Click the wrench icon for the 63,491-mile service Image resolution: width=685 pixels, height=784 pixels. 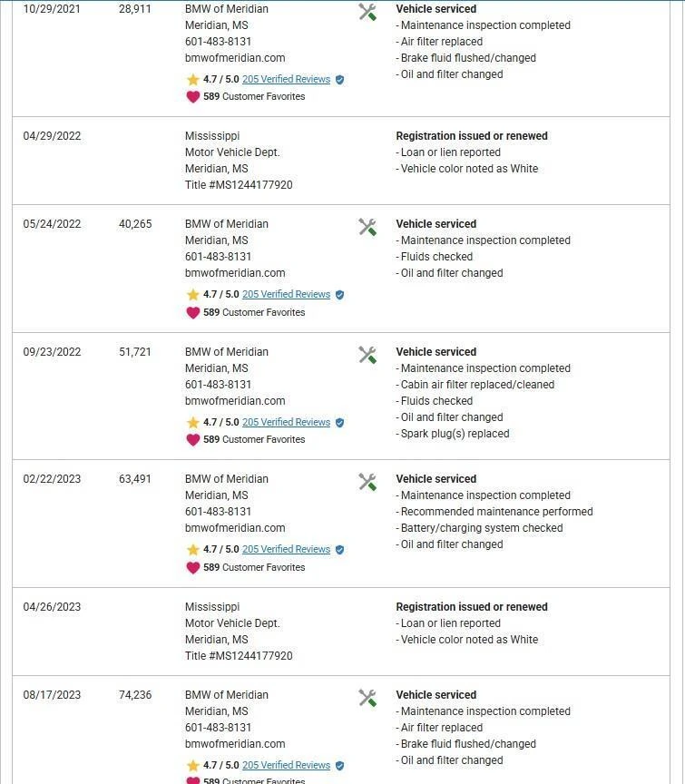tap(367, 482)
